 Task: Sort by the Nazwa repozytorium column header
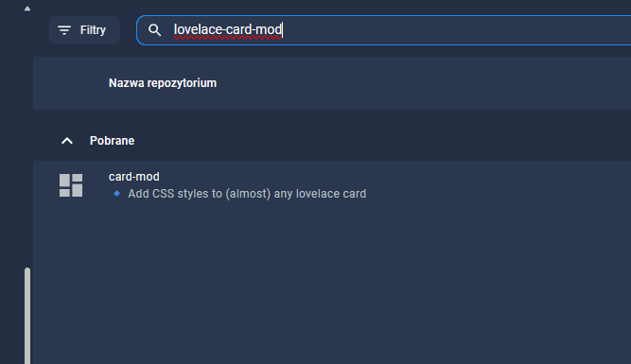coord(163,83)
